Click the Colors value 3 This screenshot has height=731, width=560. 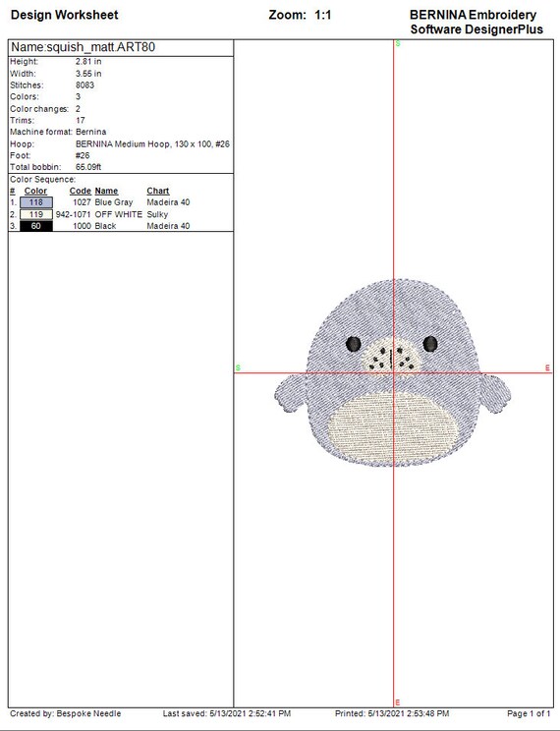[x=78, y=97]
